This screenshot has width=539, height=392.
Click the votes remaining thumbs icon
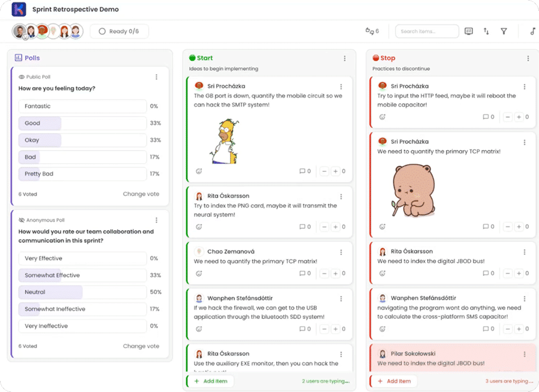[372, 31]
